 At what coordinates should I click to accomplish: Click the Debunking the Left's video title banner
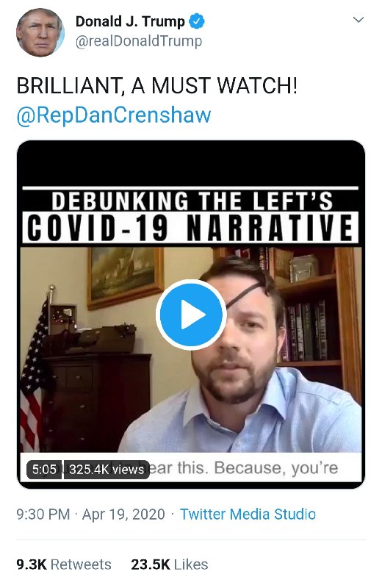pos(191,201)
